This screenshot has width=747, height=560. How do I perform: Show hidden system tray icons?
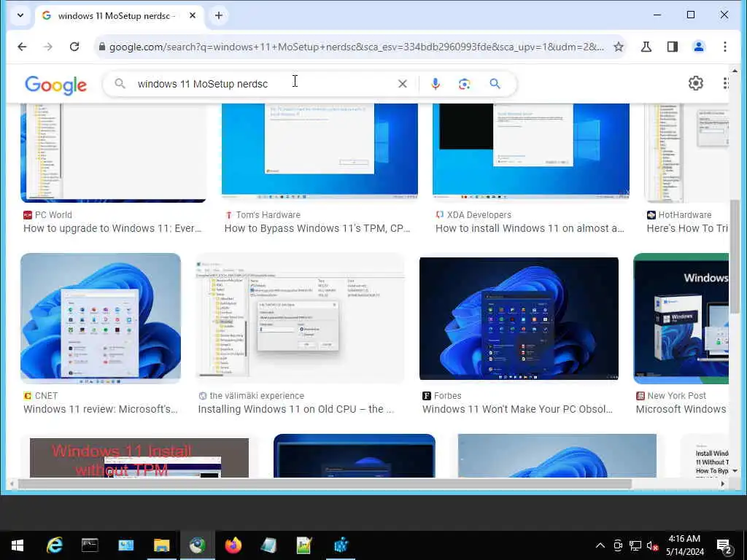coord(600,545)
